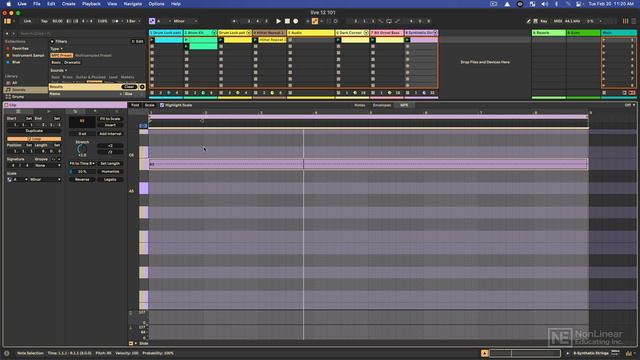Viewport: 640px width, 360px height.
Task: Open the Groove None dropdown
Action: click(x=47, y=166)
